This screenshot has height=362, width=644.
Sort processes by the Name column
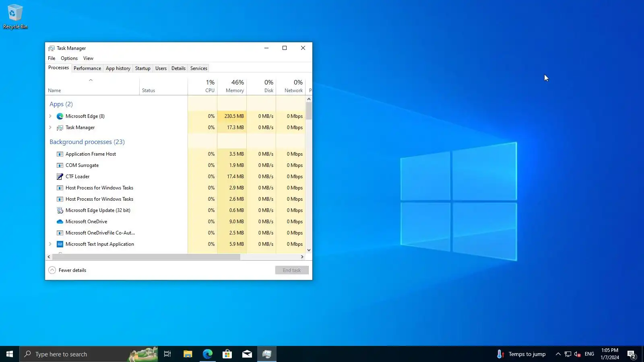coord(93,86)
